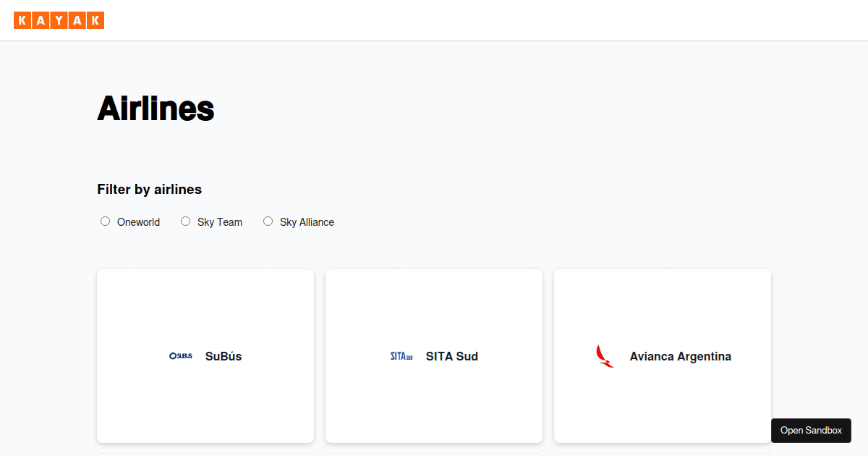868x456 pixels.
Task: Click the Avianca Argentina red bird logo
Action: tap(605, 356)
